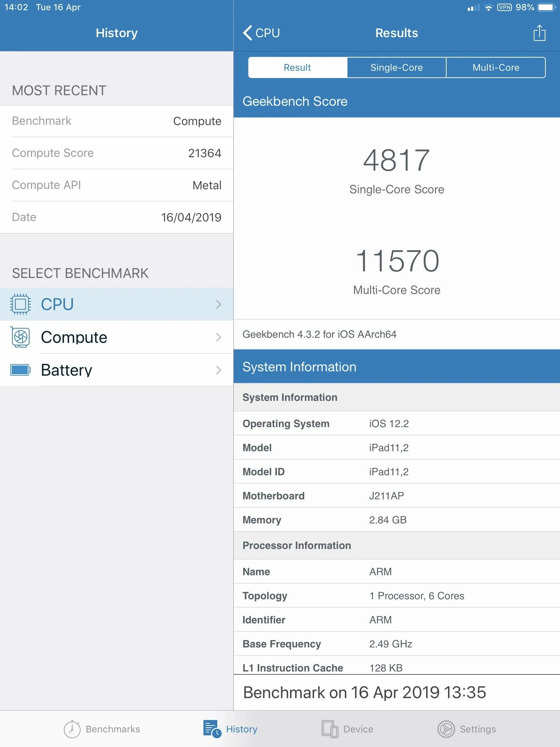This screenshot has width=560, height=747.
Task: Tap the SELECT BENCHMARK section heading
Action: (x=80, y=273)
